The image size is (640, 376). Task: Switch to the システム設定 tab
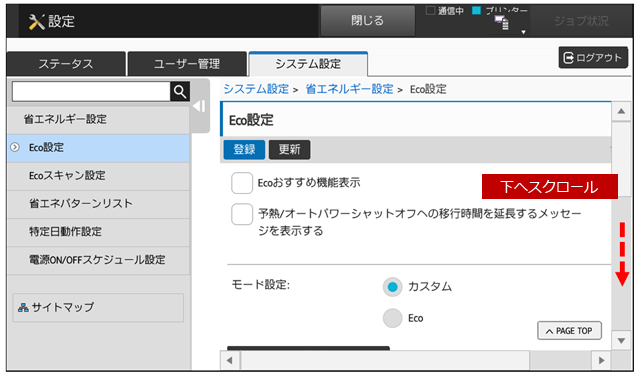(x=308, y=64)
